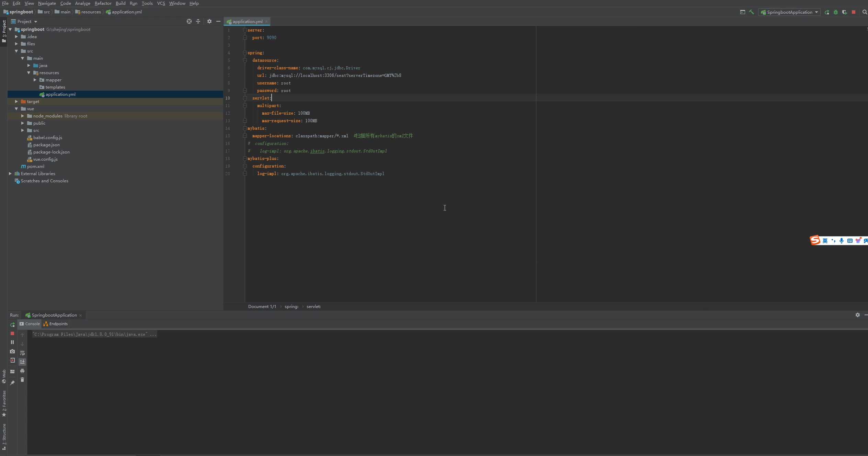The width and height of the screenshot is (868, 456).
Task: Toggle soft-wrap in the console
Action: (22, 353)
